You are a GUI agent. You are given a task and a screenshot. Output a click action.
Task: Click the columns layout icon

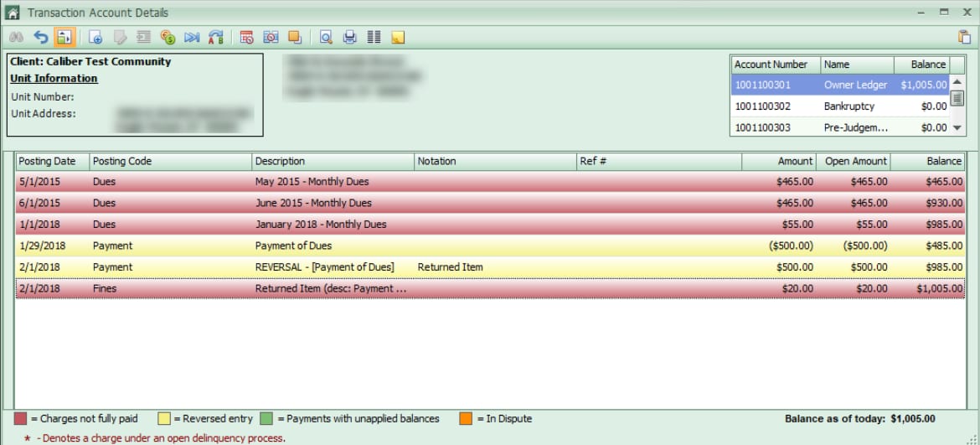click(374, 38)
